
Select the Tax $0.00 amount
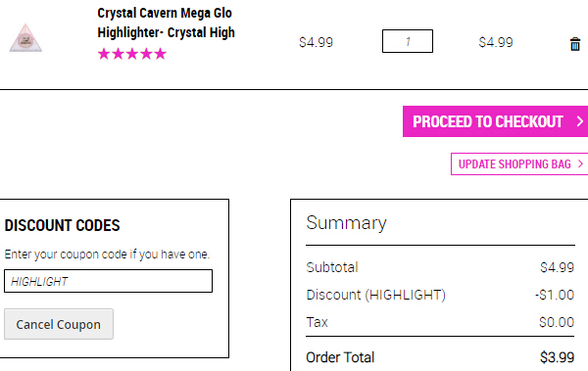click(x=557, y=322)
